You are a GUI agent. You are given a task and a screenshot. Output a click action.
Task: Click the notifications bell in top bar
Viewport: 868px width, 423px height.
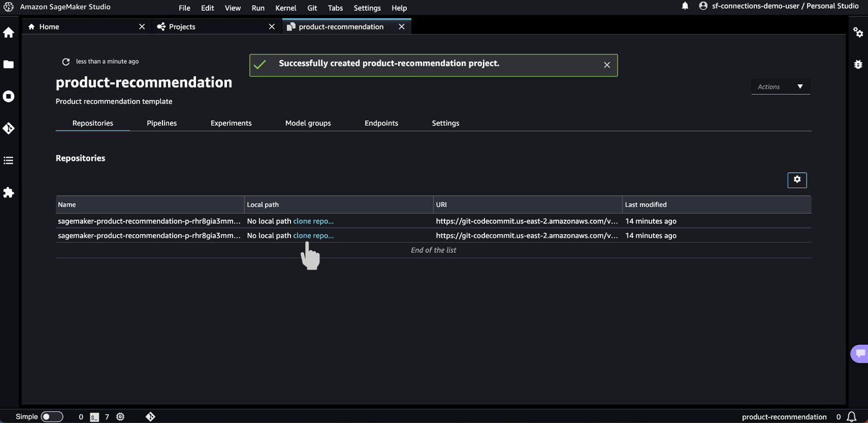[x=685, y=6]
